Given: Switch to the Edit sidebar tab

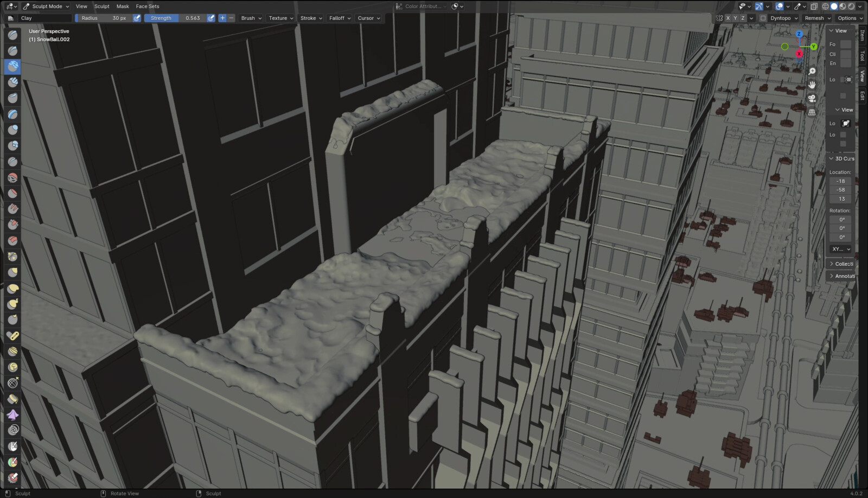Looking at the screenshot, I should tap(862, 95).
